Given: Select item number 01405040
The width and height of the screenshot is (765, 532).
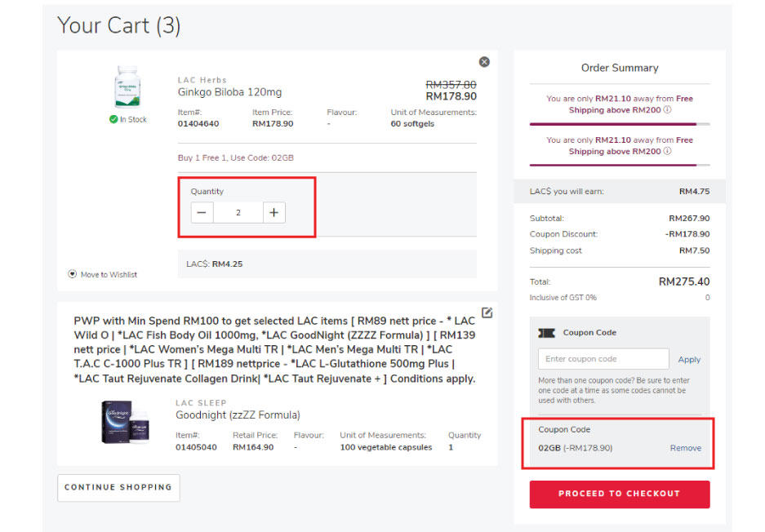Looking at the screenshot, I should pyautogui.click(x=196, y=447).
